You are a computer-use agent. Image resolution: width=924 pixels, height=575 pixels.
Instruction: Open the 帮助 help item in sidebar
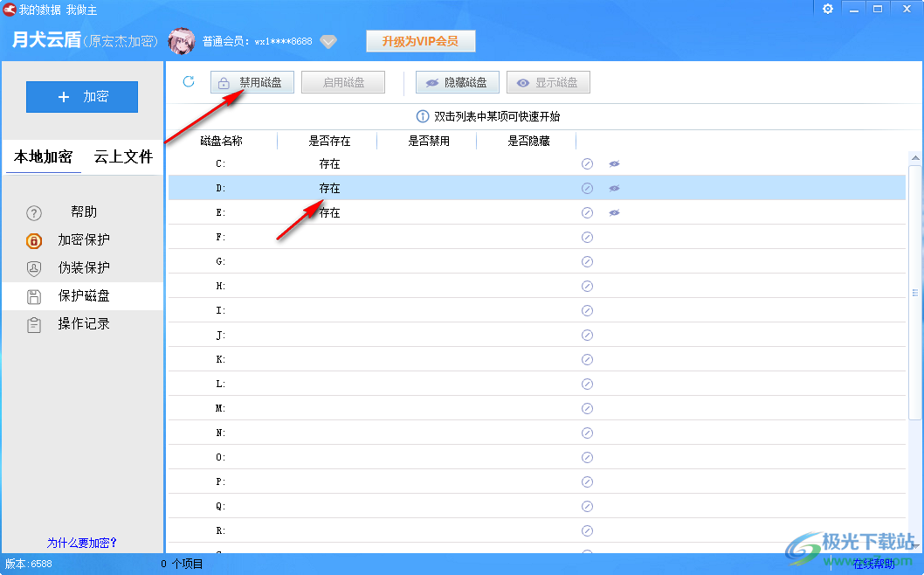84,211
